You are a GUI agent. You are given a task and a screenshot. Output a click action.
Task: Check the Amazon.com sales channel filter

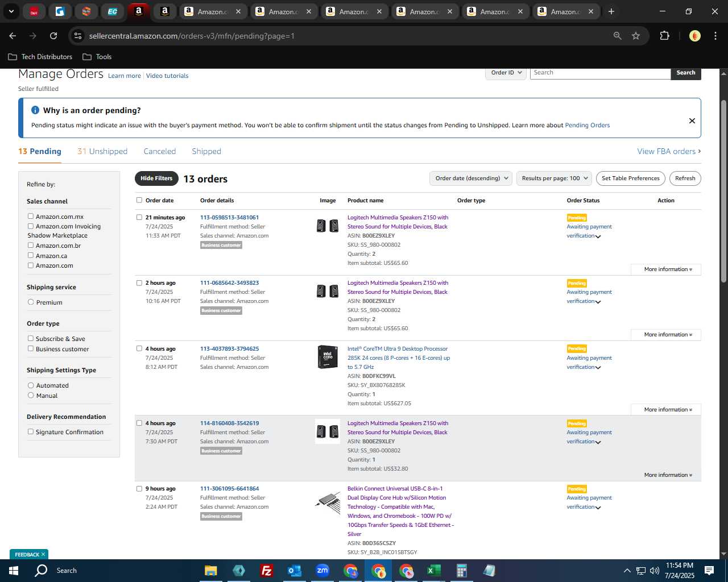coord(31,265)
